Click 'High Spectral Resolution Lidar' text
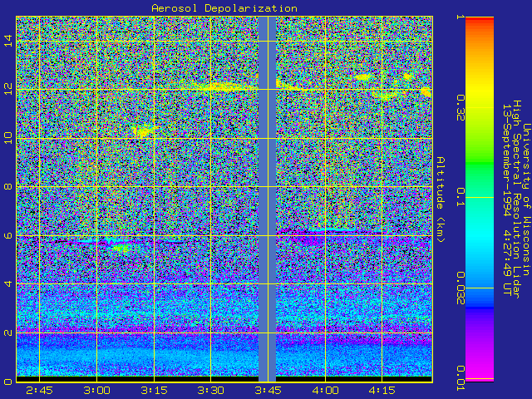The image size is (532, 399). (x=516, y=199)
